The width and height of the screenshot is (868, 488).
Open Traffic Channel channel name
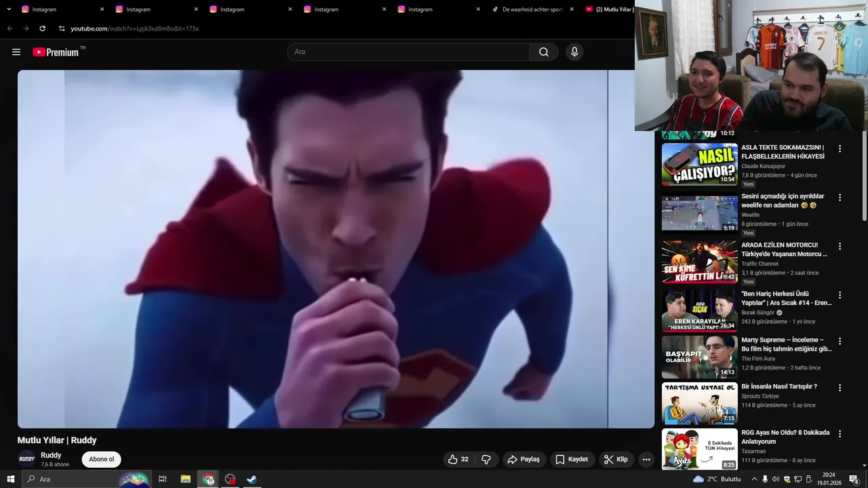(x=759, y=264)
